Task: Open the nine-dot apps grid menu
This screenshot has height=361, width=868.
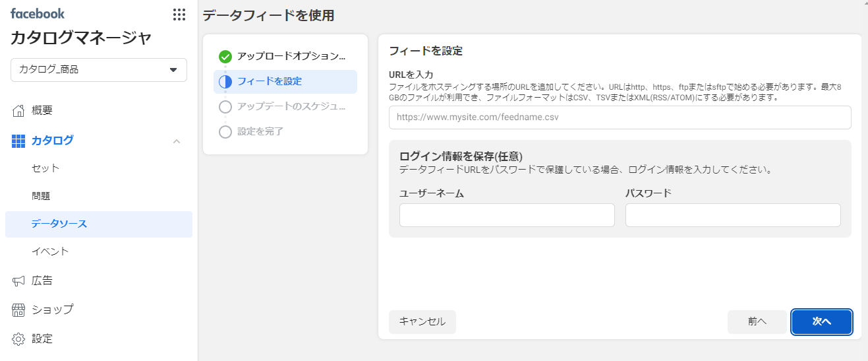Action: click(x=179, y=15)
